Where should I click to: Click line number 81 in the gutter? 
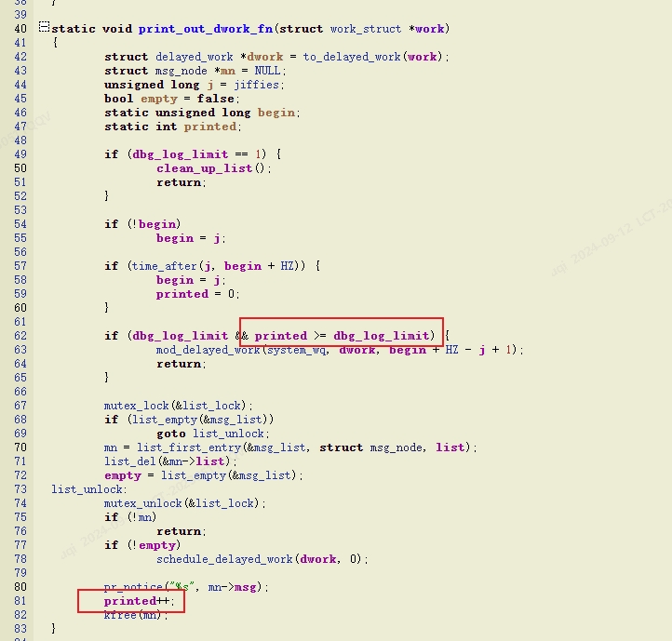tap(20, 601)
